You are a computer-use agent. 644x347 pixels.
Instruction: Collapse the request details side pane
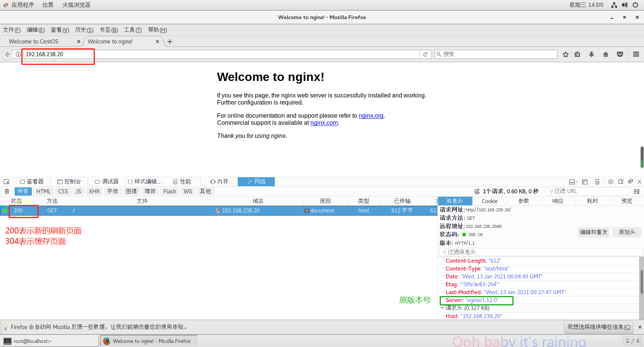pyautogui.click(x=636, y=191)
